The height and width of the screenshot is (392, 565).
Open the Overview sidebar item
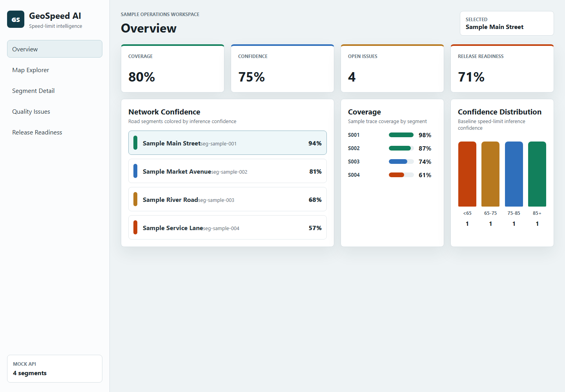coord(55,49)
